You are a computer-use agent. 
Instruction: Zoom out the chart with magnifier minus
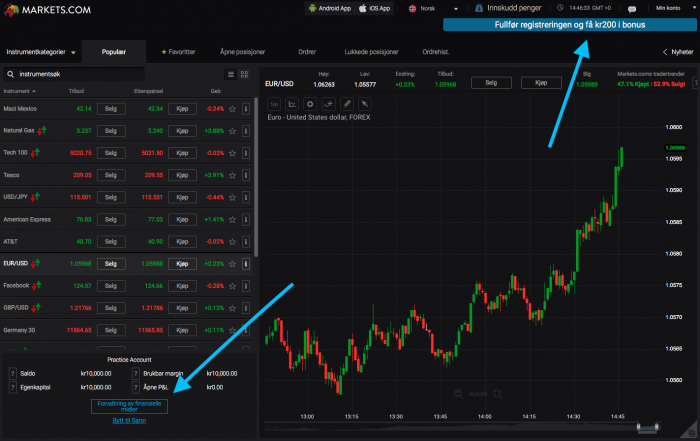coord(458,394)
